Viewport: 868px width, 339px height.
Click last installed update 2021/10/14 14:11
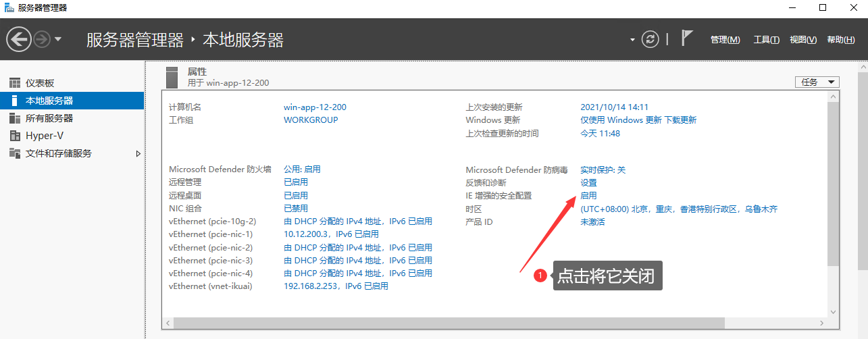point(615,107)
